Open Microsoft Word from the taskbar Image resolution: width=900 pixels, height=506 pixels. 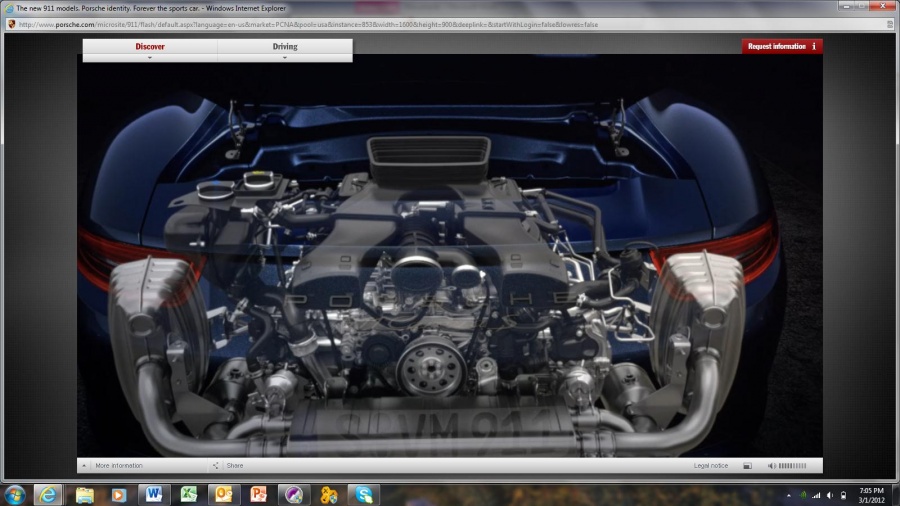153,495
